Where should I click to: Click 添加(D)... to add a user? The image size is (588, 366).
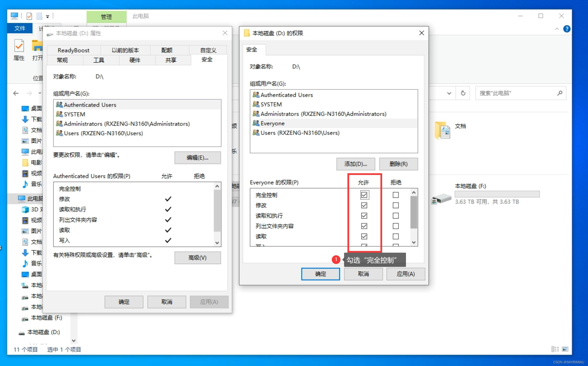(355, 164)
